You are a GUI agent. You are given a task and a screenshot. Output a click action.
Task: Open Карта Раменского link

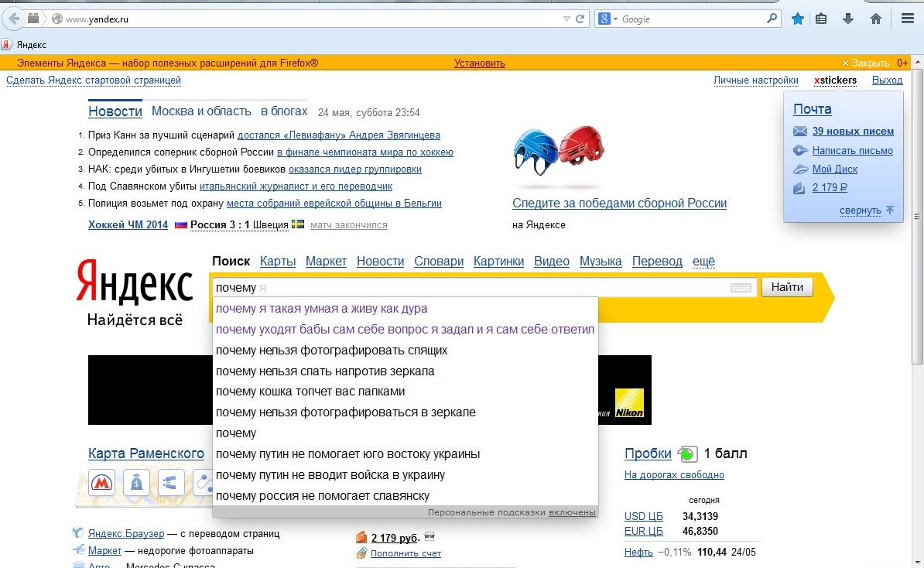tap(146, 453)
